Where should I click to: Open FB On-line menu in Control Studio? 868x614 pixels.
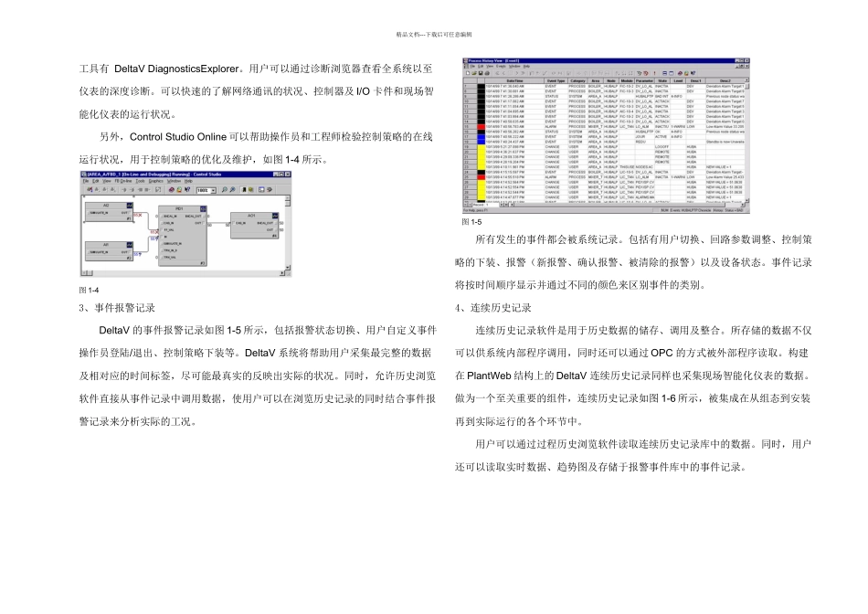[x=123, y=181]
